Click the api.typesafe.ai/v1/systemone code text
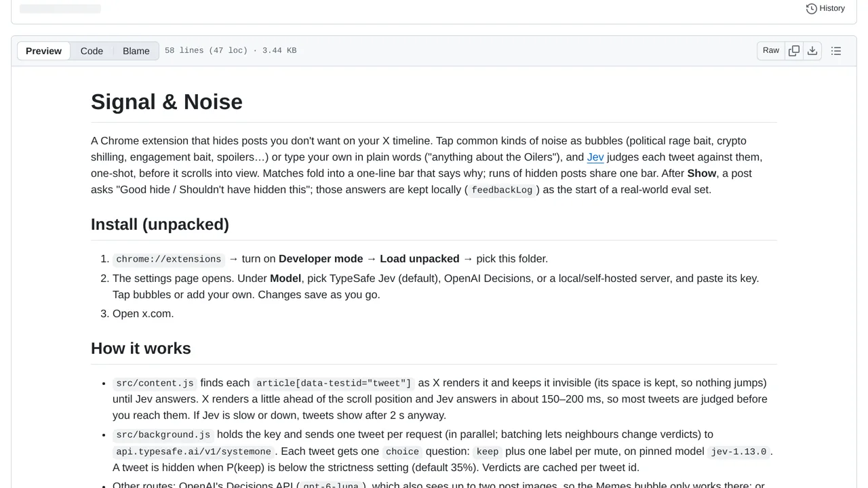Viewport: 868px width, 488px height. click(195, 452)
